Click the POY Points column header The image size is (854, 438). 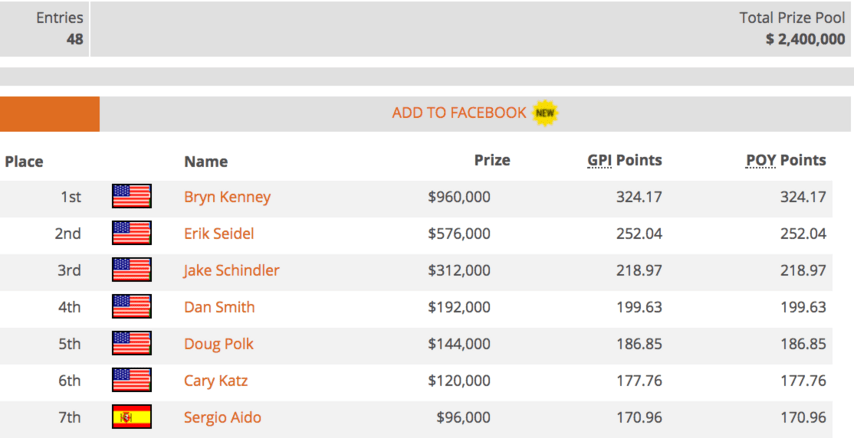tap(786, 160)
